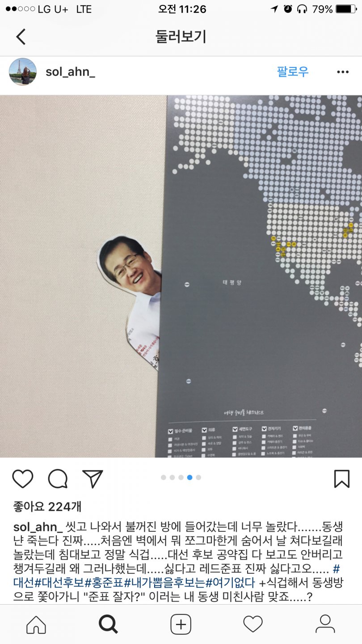The width and height of the screenshot is (362, 644).
Task: Create new post with plus icon
Action: (181, 624)
